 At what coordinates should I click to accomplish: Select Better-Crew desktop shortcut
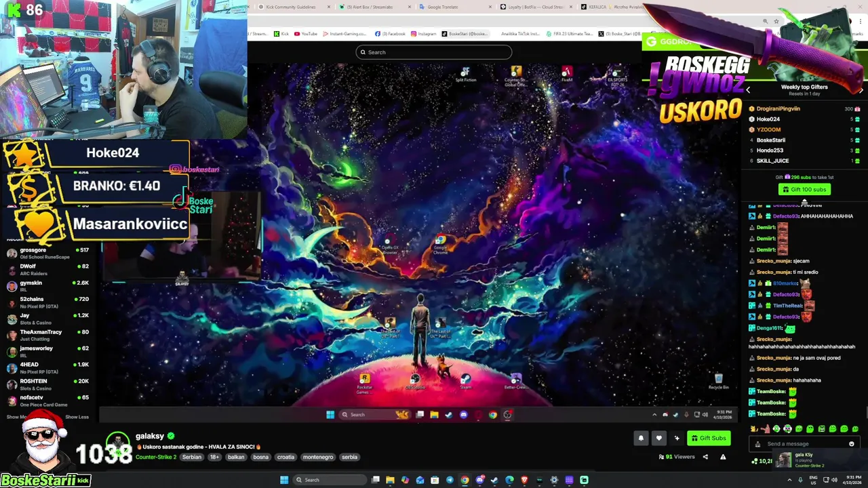pyautogui.click(x=515, y=382)
